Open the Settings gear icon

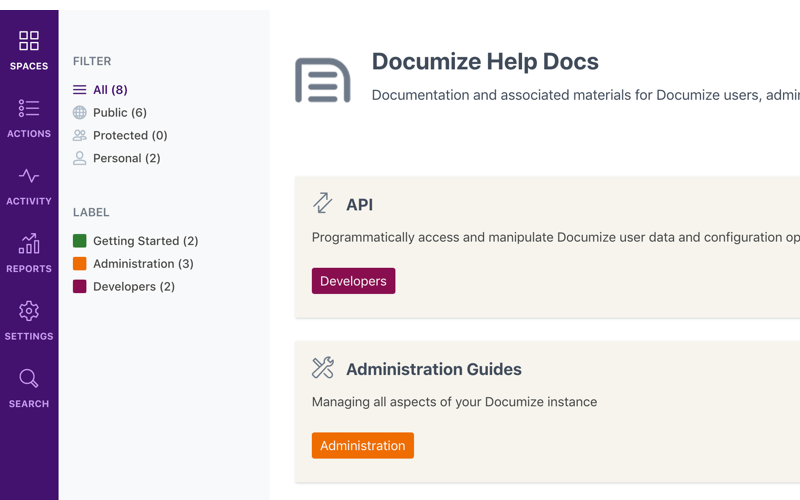pos(29,311)
